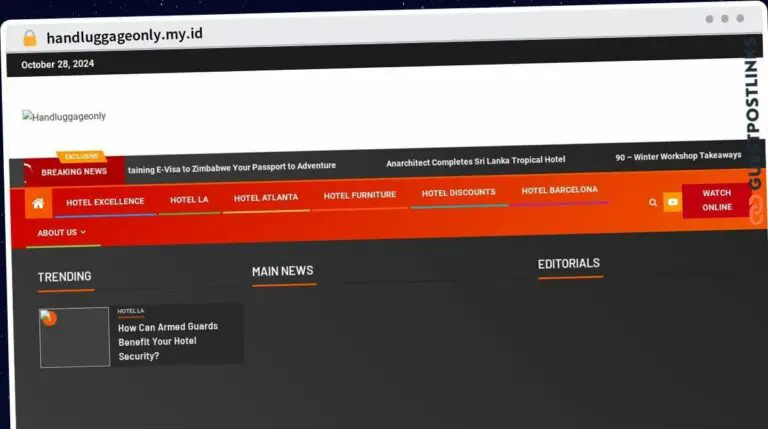Open the Winter Workshop Takeaways headline
The width and height of the screenshot is (768, 429).
(678, 156)
